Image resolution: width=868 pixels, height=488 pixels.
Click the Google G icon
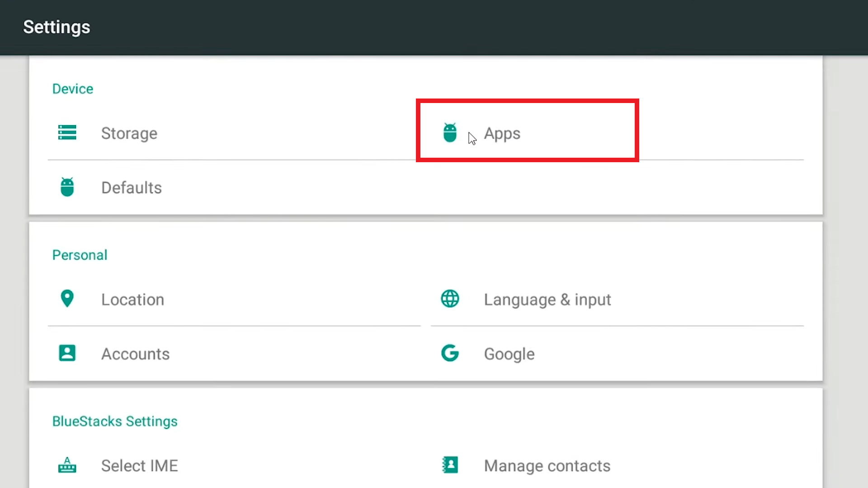click(x=450, y=353)
